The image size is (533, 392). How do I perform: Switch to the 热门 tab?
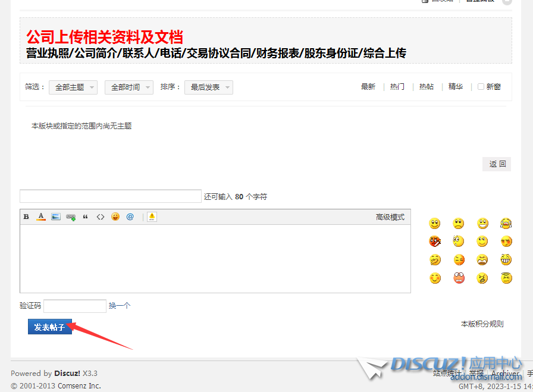[397, 87]
